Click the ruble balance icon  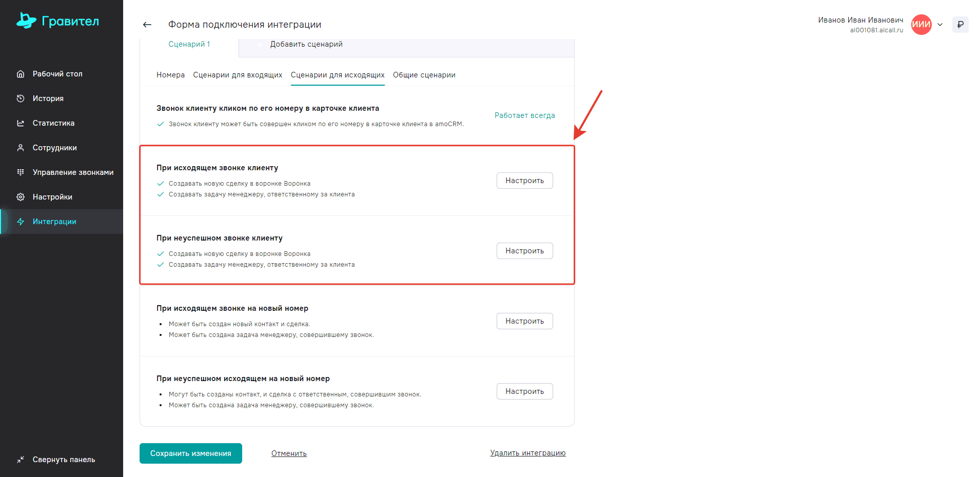pos(960,25)
